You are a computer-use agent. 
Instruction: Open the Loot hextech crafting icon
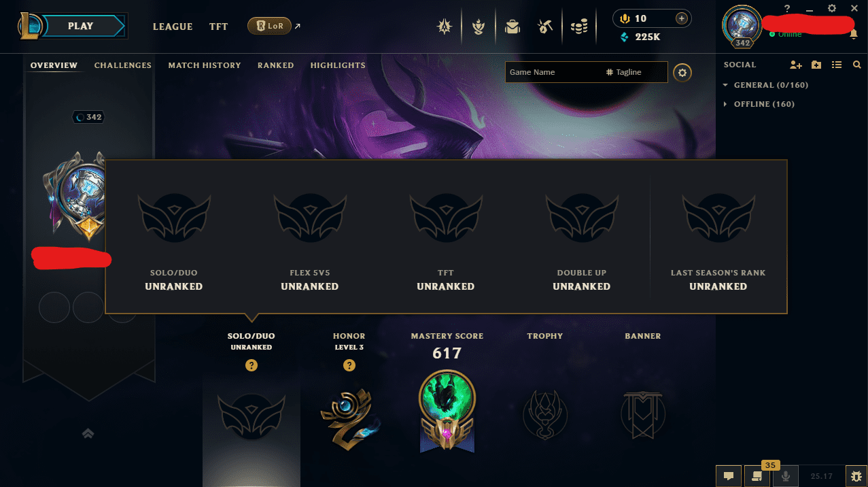tap(544, 27)
